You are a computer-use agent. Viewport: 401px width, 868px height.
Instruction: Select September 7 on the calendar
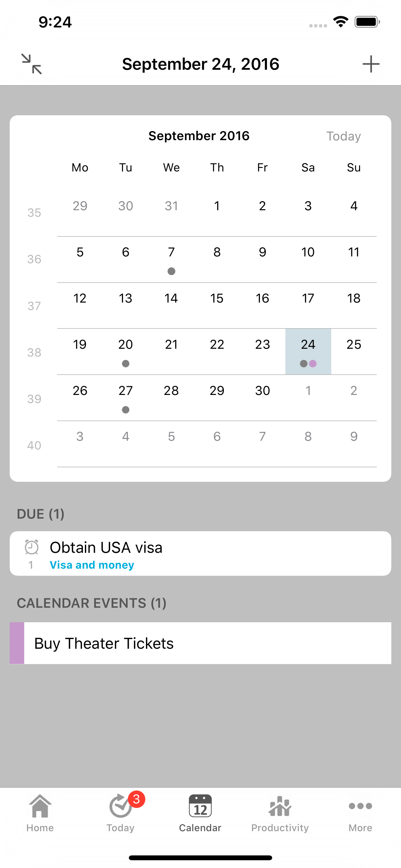pyautogui.click(x=171, y=259)
